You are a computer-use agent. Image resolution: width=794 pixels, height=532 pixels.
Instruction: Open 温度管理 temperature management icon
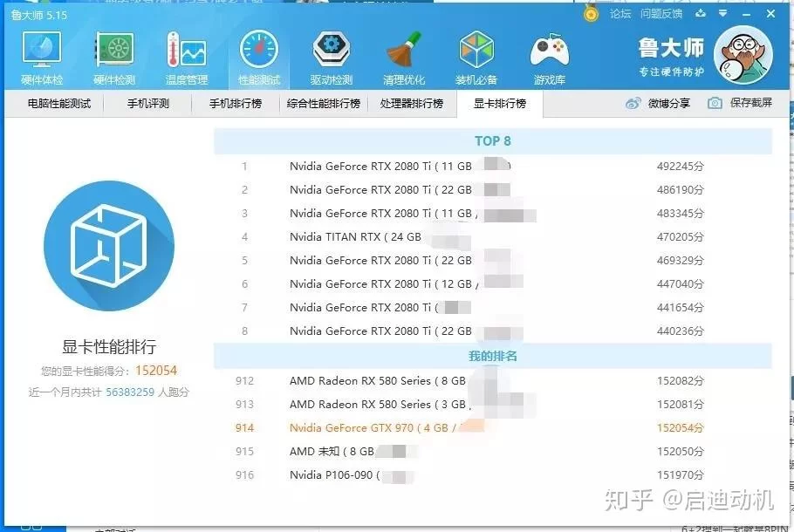186,58
